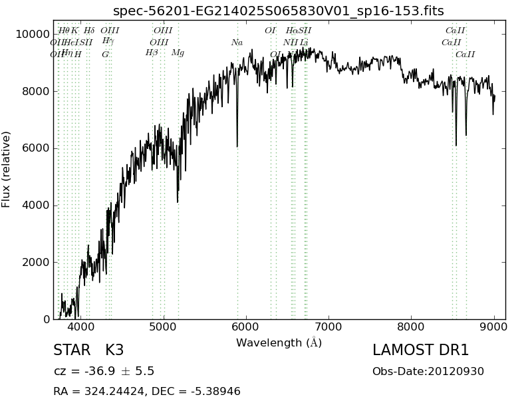The image size is (532, 399).
Task: Click the 7000 x-axis tick label
Action: click(329, 327)
